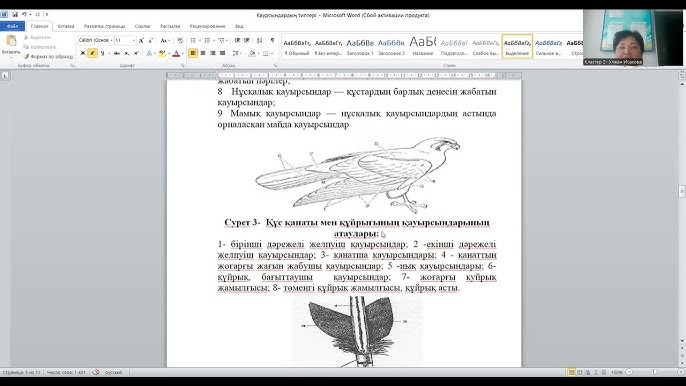
Task: Sort the selected text with the sort icon
Action: (x=259, y=40)
